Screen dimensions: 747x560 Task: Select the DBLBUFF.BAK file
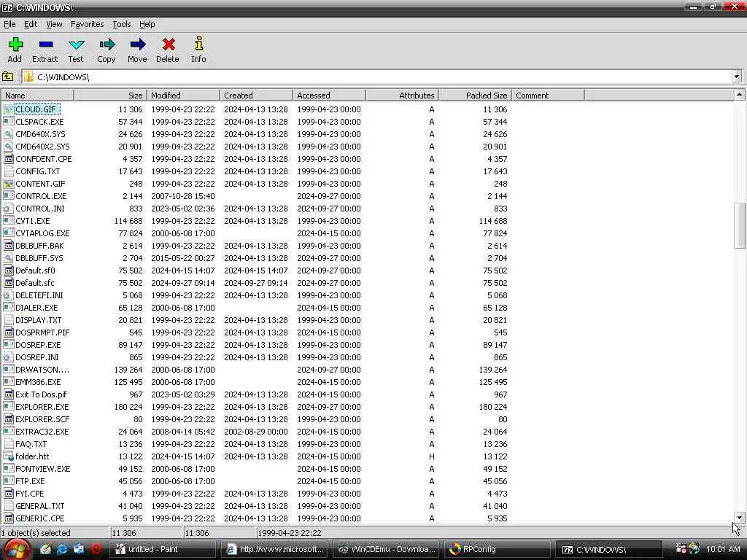click(39, 246)
